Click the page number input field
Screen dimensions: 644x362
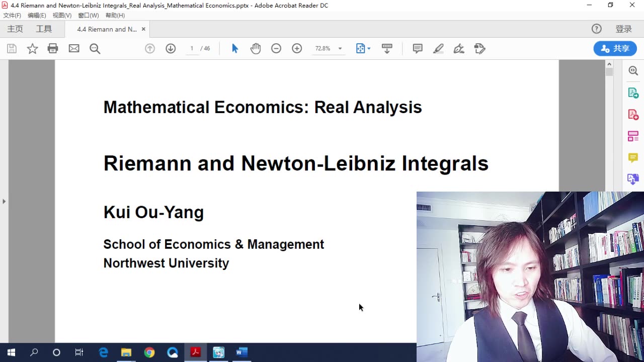click(192, 49)
